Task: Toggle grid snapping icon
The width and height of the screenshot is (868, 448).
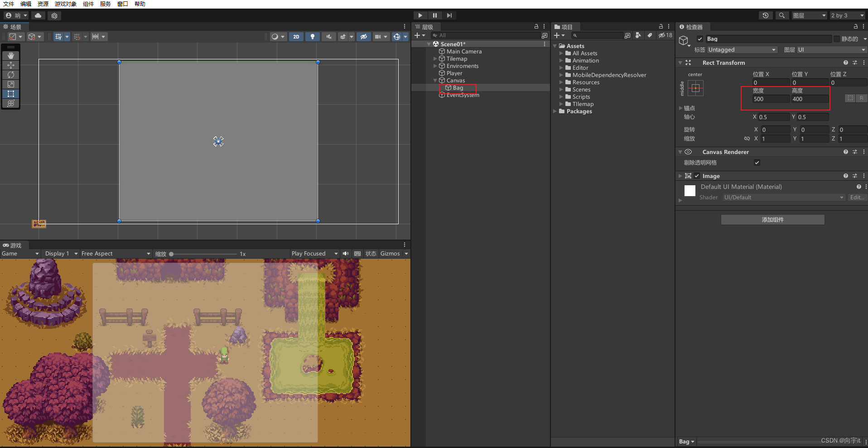Action: pos(58,37)
